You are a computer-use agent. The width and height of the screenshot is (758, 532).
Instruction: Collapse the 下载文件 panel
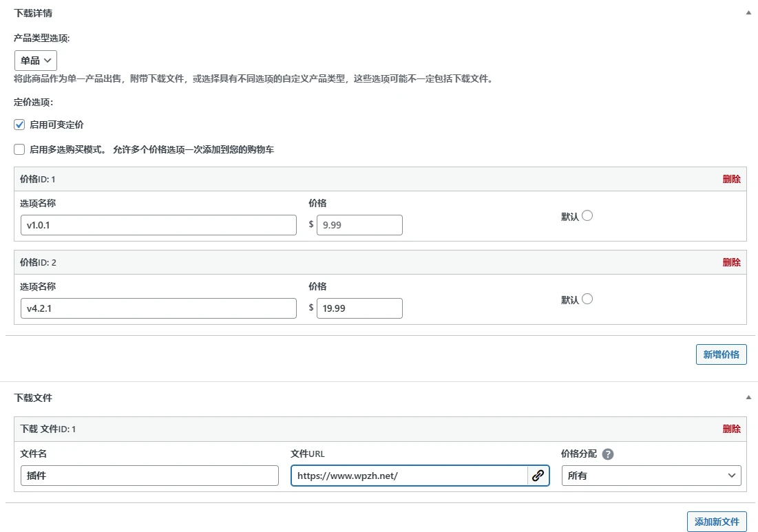(748, 397)
